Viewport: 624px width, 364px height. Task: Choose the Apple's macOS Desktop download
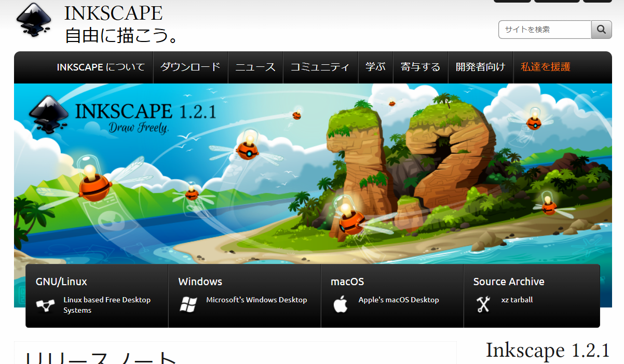tap(398, 300)
